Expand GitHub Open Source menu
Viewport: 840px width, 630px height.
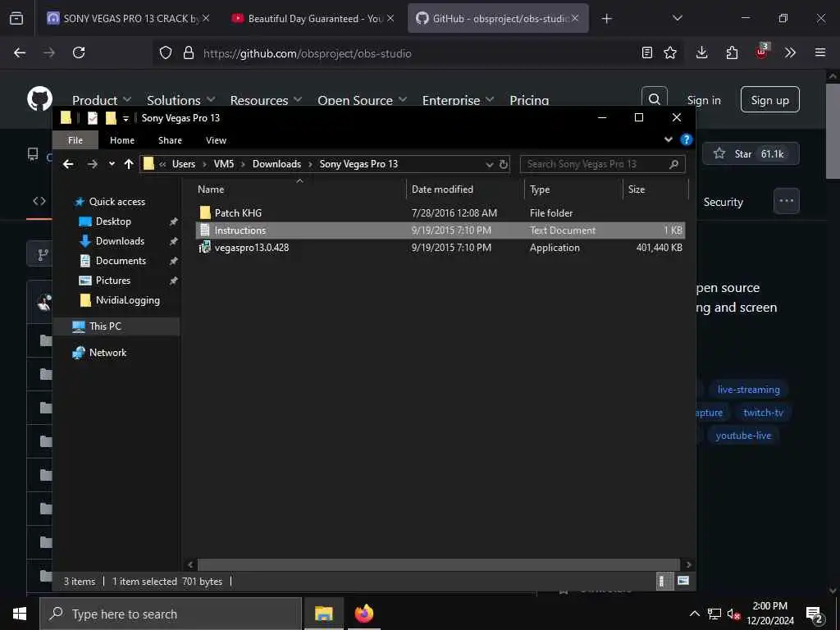pyautogui.click(x=362, y=100)
